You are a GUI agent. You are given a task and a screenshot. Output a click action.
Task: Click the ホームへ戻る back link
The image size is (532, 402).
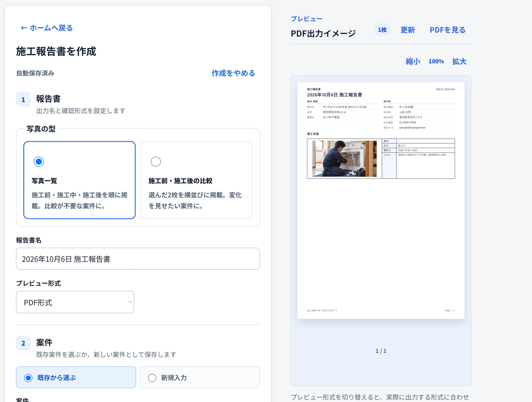[47, 28]
